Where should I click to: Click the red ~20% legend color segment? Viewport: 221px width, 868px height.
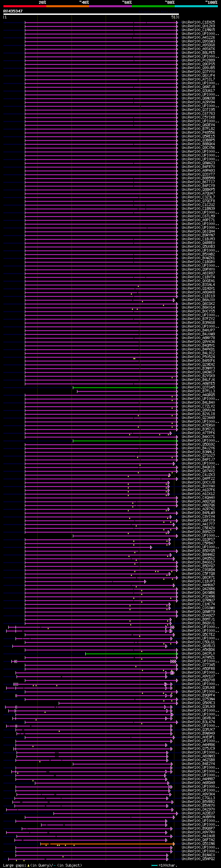click(25, 6)
